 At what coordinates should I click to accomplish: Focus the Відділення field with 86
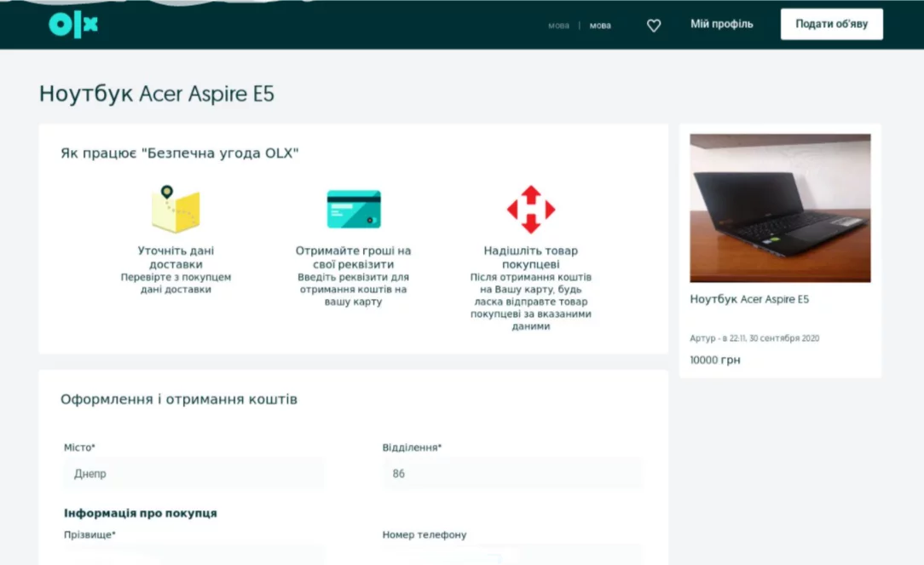512,473
